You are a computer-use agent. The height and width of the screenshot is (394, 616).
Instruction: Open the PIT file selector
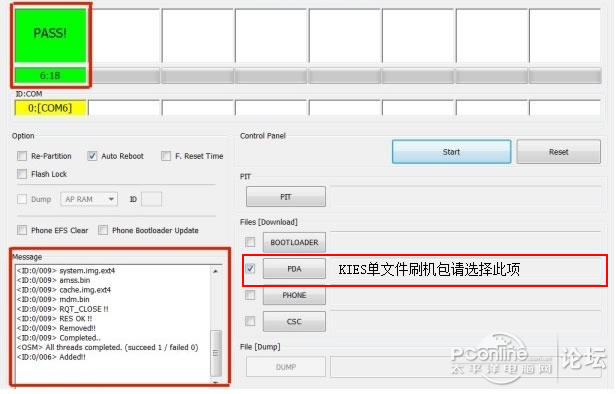[x=286, y=196]
